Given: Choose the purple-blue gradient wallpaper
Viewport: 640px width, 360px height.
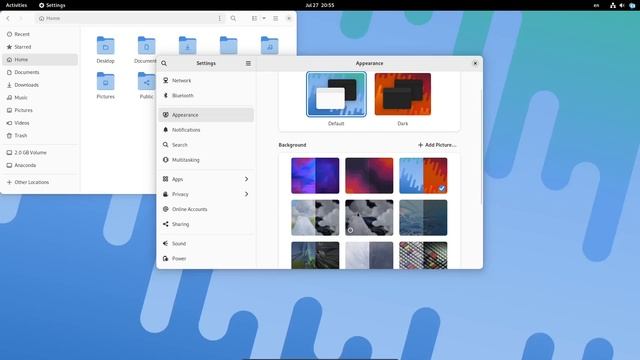Looking at the screenshot, I should tap(315, 176).
